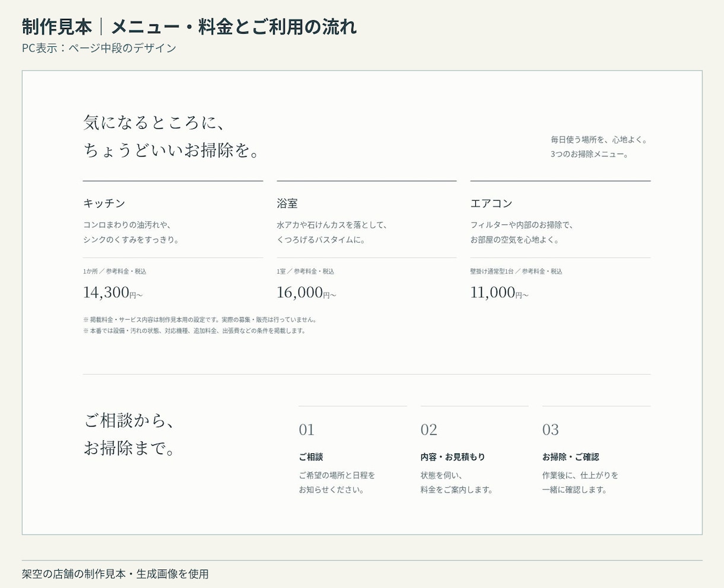724x588 pixels.
Task: Select the キッチン menu heading
Action: (104, 204)
